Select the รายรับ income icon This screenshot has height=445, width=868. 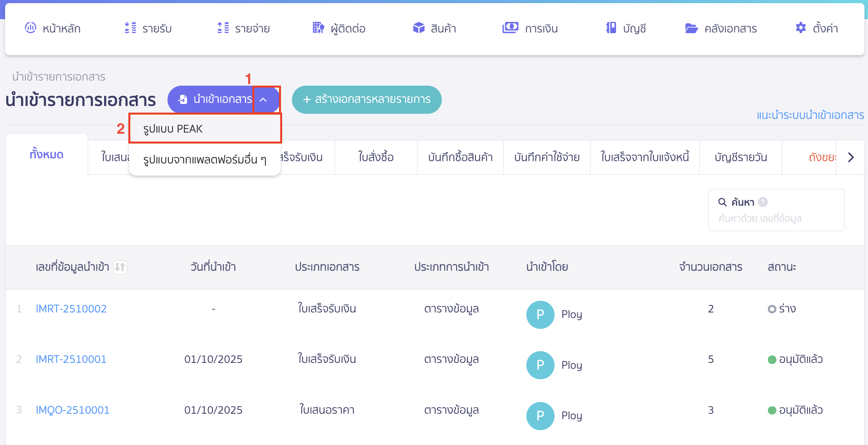point(129,28)
